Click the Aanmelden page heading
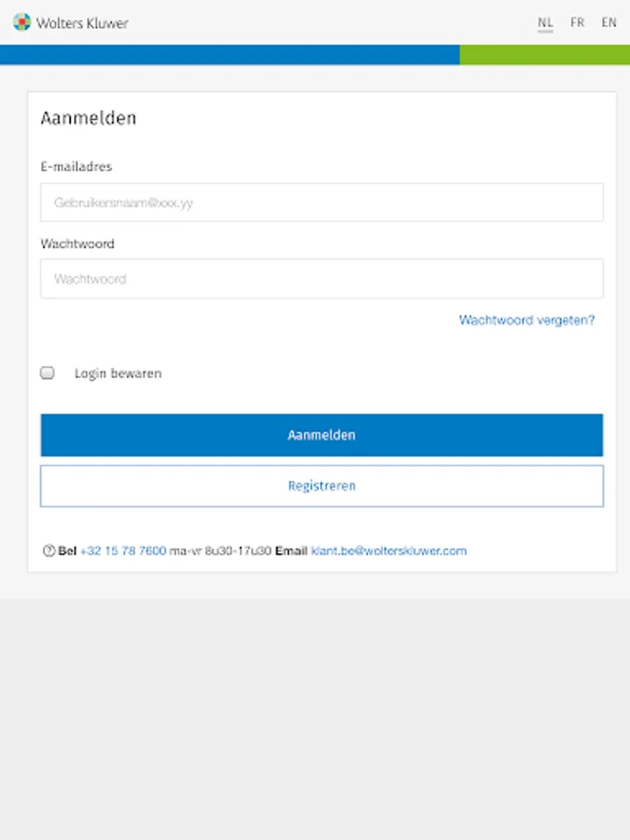The height and width of the screenshot is (840, 630). (x=89, y=119)
